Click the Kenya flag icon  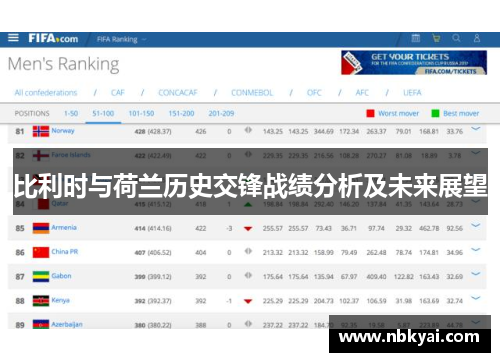click(x=41, y=301)
